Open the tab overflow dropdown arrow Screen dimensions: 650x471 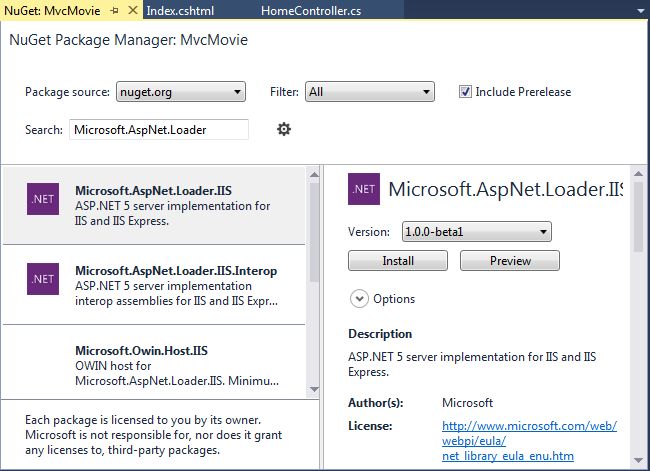point(640,11)
